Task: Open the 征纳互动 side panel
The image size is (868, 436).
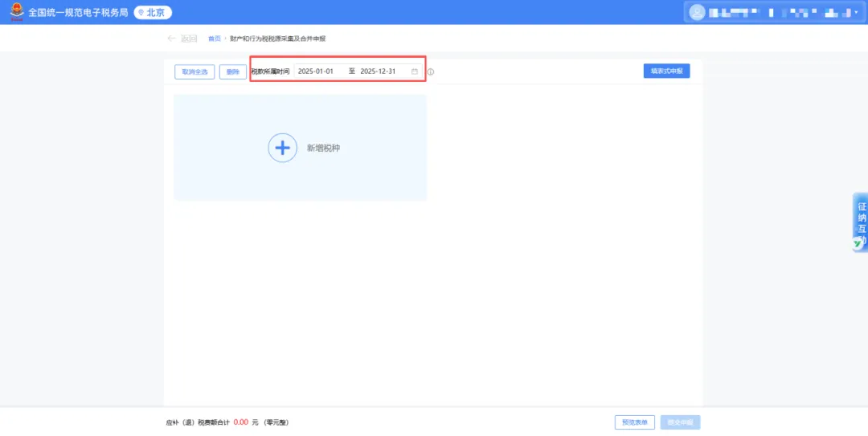Action: click(x=860, y=222)
